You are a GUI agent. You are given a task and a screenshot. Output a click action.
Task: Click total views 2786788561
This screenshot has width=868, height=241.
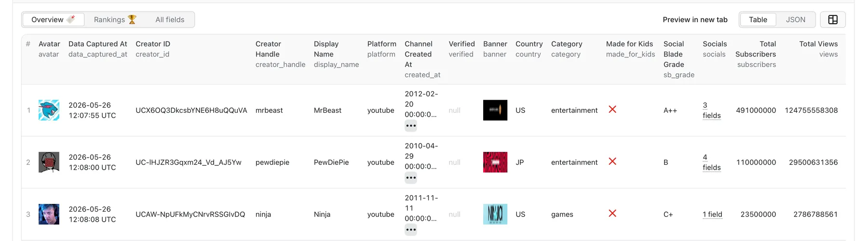(x=815, y=214)
